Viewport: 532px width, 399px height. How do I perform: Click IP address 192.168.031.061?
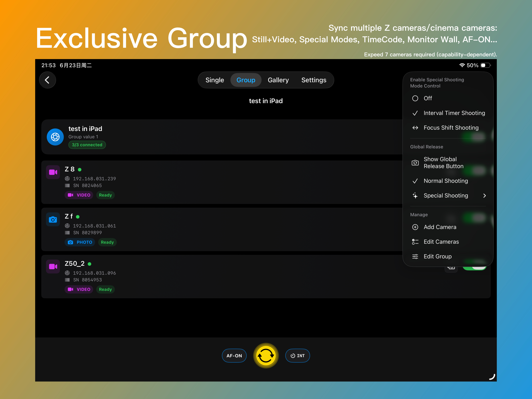click(x=95, y=226)
